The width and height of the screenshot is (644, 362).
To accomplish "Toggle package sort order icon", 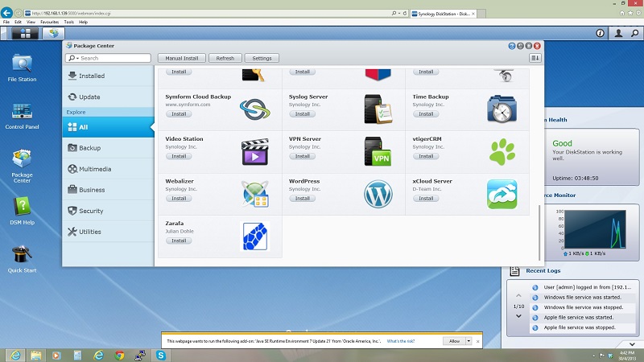I will pos(535,58).
